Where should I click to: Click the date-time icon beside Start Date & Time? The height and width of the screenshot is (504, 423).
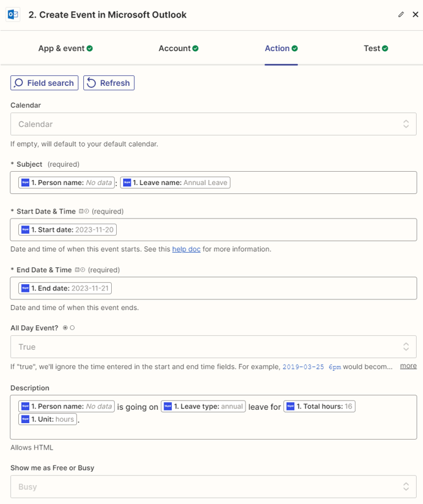(84, 211)
